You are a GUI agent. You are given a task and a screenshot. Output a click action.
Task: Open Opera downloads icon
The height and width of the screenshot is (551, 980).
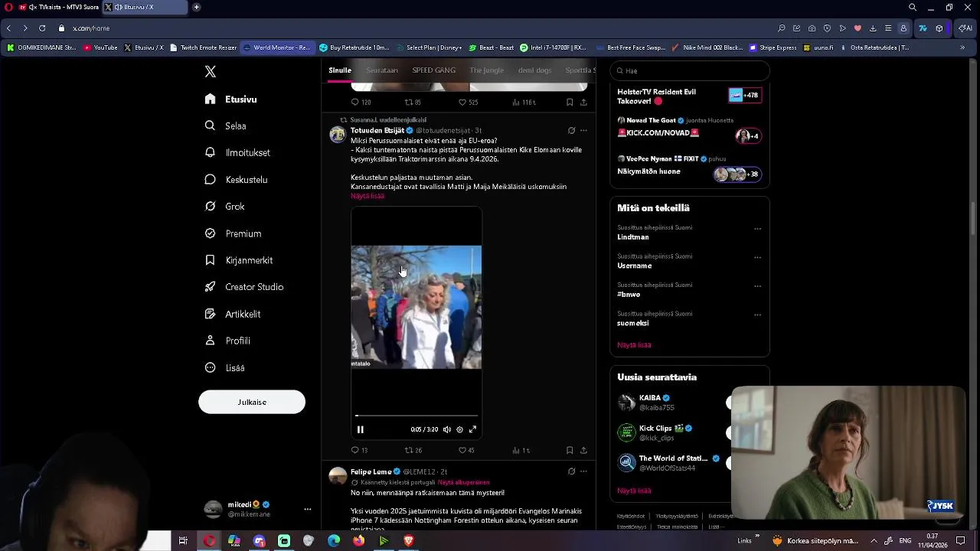point(873,28)
